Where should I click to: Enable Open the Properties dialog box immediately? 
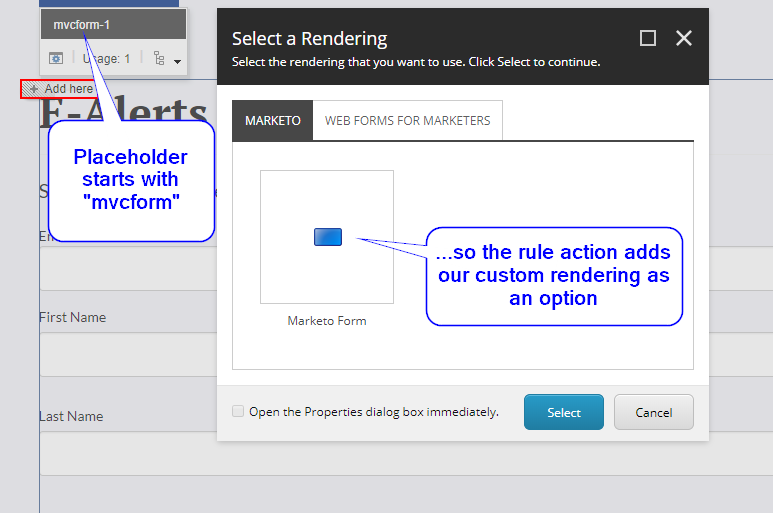(x=238, y=411)
